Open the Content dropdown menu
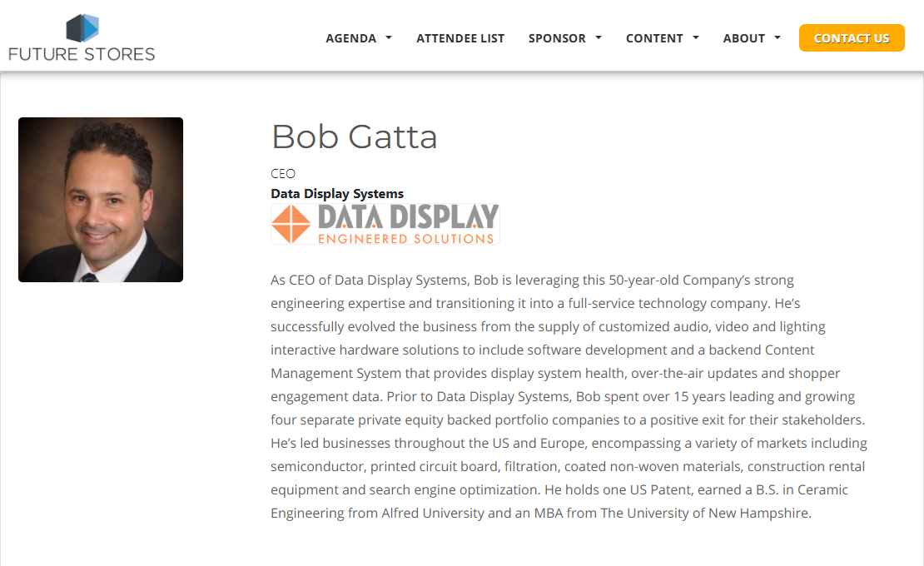Viewport: 924px width, 566px height. point(663,38)
